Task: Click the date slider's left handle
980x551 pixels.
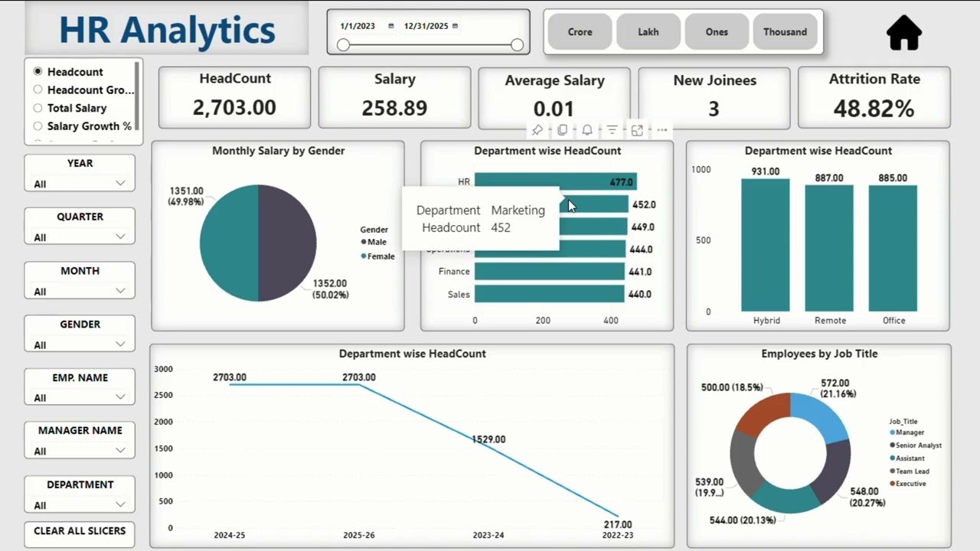Action: (343, 45)
